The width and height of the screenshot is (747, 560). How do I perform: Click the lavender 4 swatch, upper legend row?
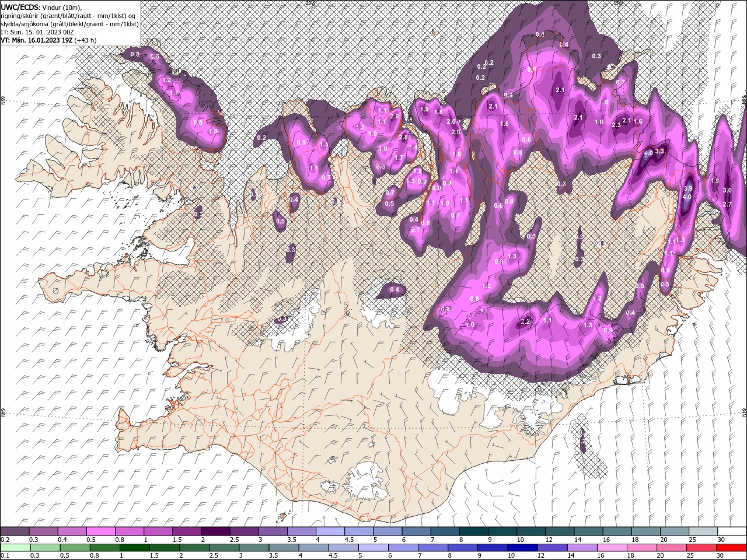tap(330, 531)
